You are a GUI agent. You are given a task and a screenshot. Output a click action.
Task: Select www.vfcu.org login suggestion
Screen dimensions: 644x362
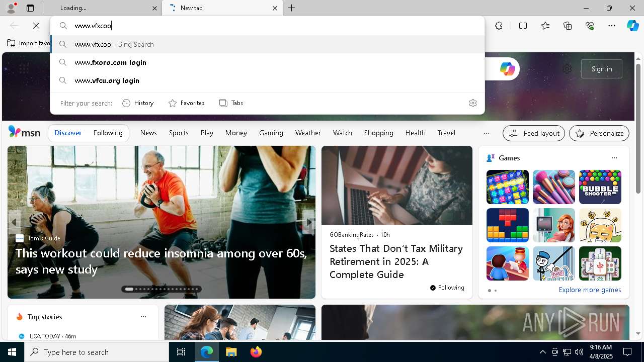point(268,80)
